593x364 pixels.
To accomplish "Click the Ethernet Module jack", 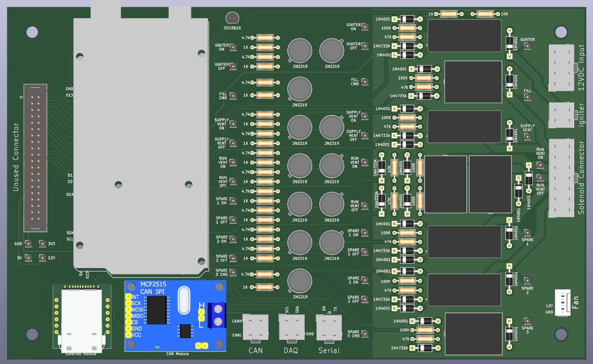I will (x=81, y=319).
